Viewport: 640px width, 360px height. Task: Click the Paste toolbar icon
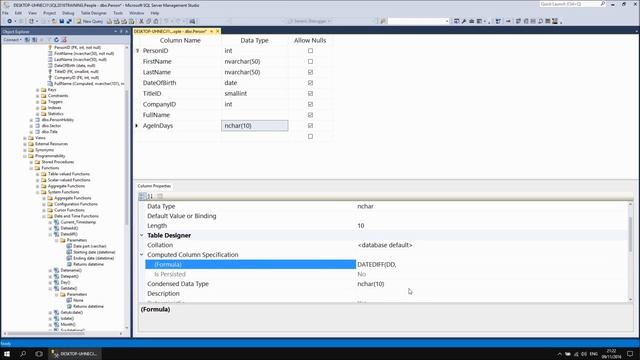156,21
